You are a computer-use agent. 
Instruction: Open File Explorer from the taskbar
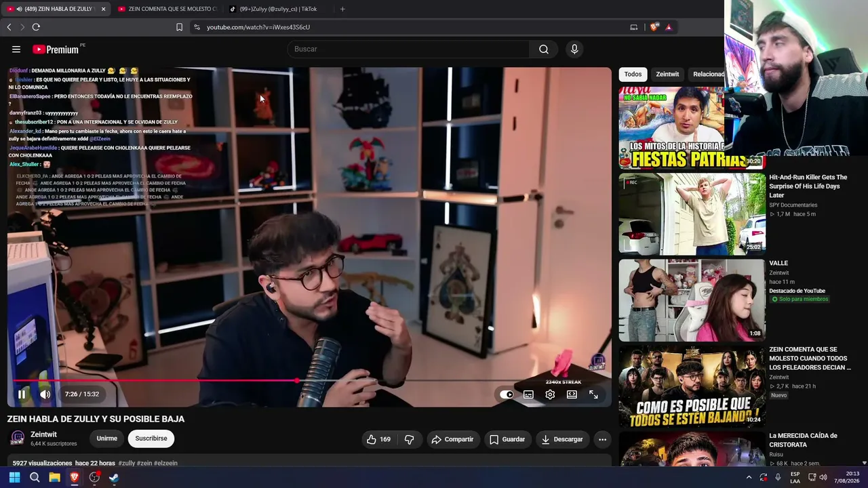point(54,477)
